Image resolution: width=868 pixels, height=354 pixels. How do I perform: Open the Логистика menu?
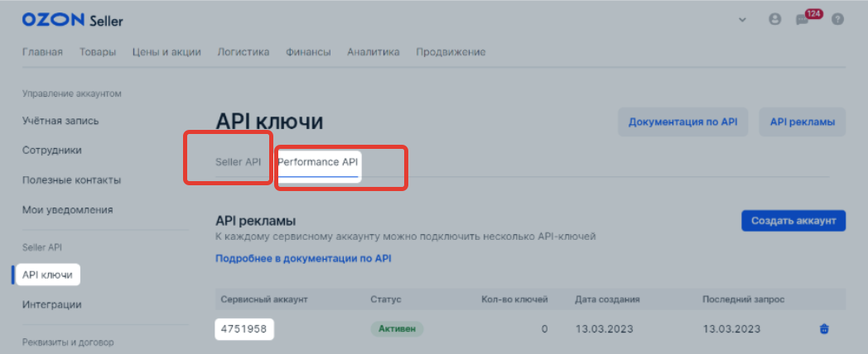click(244, 52)
